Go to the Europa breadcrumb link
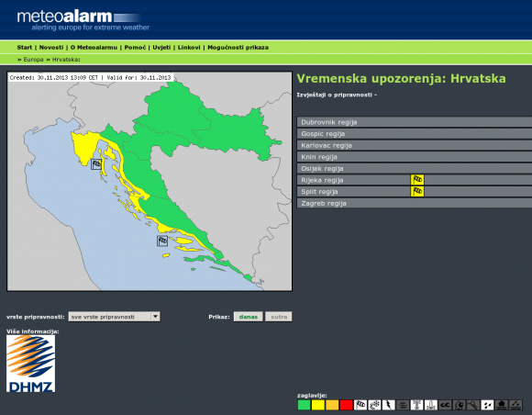 pyautogui.click(x=33, y=60)
